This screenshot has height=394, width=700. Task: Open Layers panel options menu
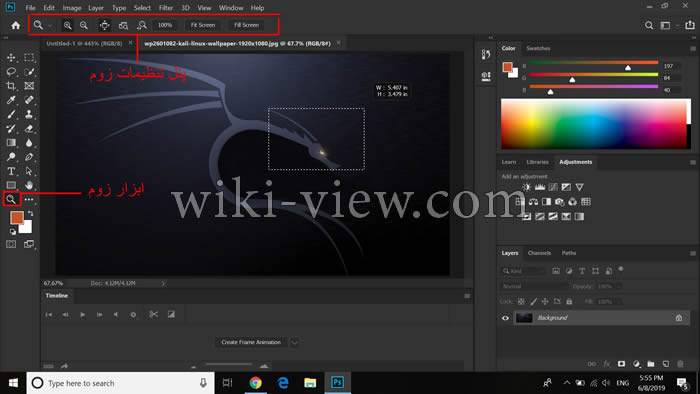[692, 253]
